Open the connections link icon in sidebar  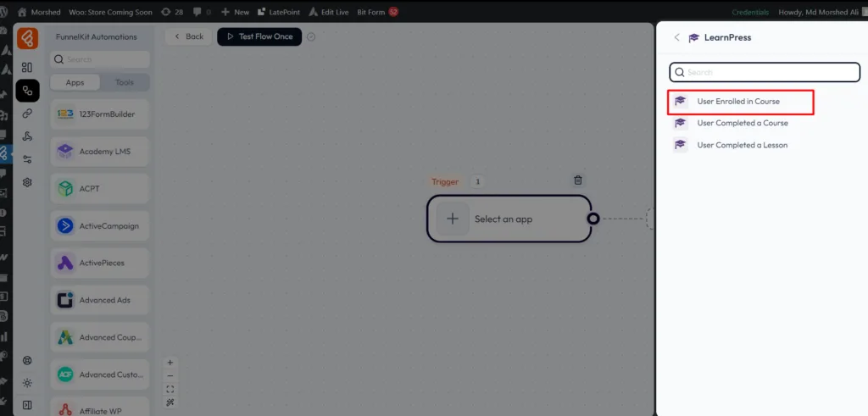coord(27,114)
